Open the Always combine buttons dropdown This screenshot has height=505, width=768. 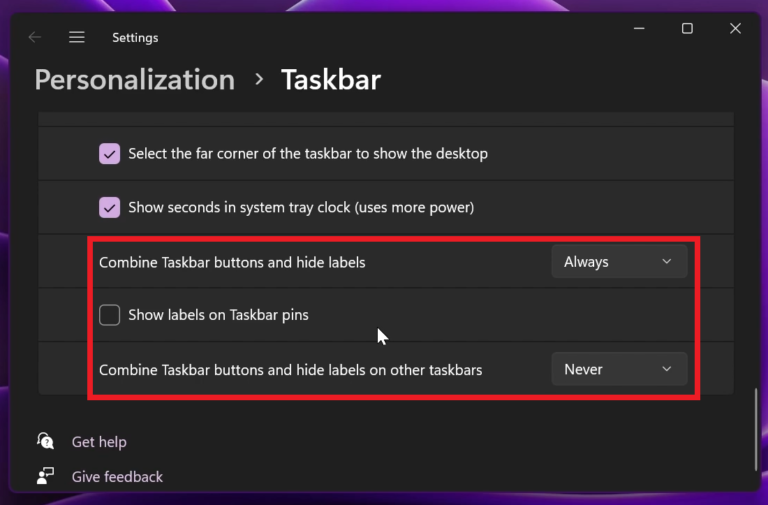coord(619,262)
